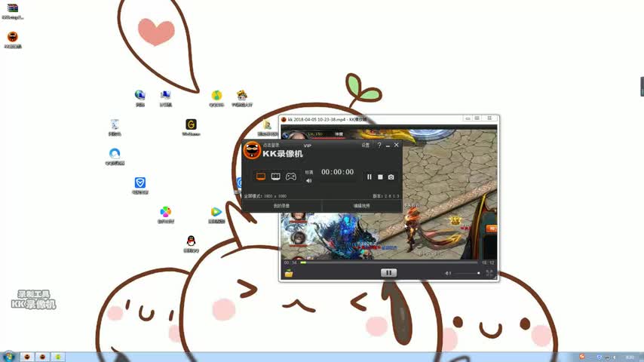Click the 标清 quality setting label

[x=309, y=173]
